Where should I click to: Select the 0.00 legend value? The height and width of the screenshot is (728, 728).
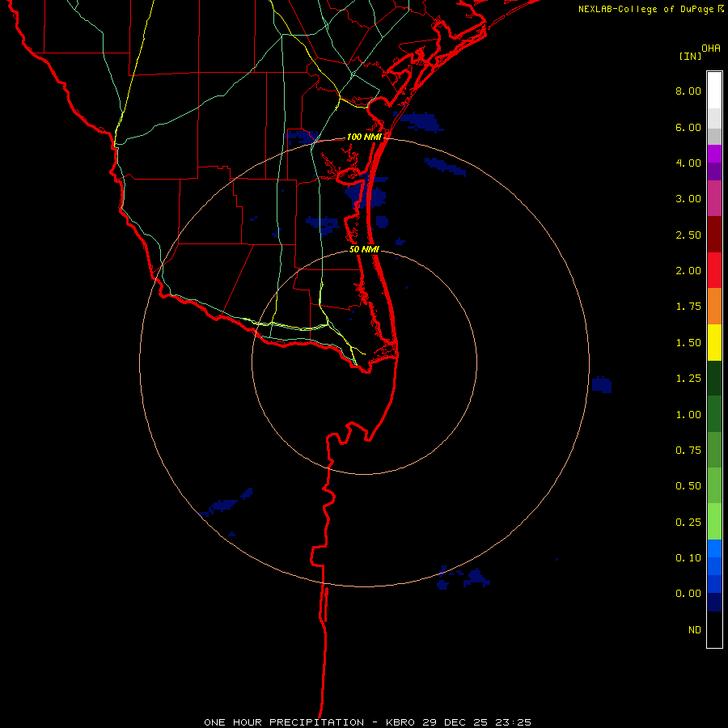tap(688, 594)
